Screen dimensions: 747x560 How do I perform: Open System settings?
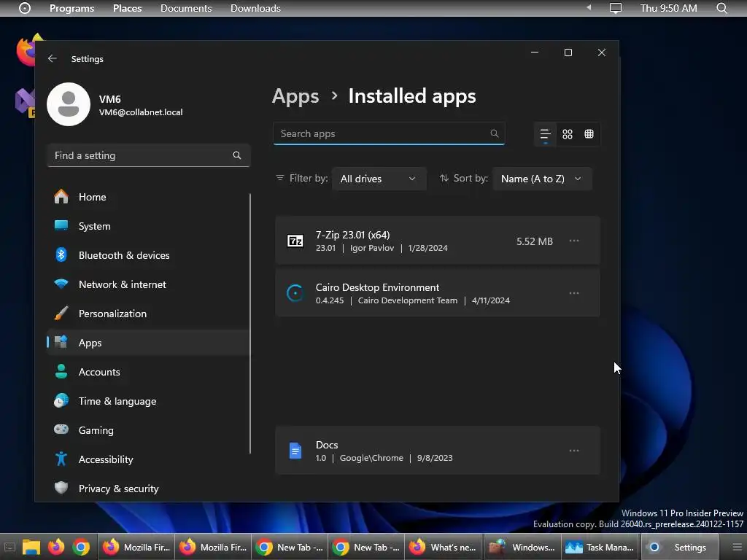148,226
